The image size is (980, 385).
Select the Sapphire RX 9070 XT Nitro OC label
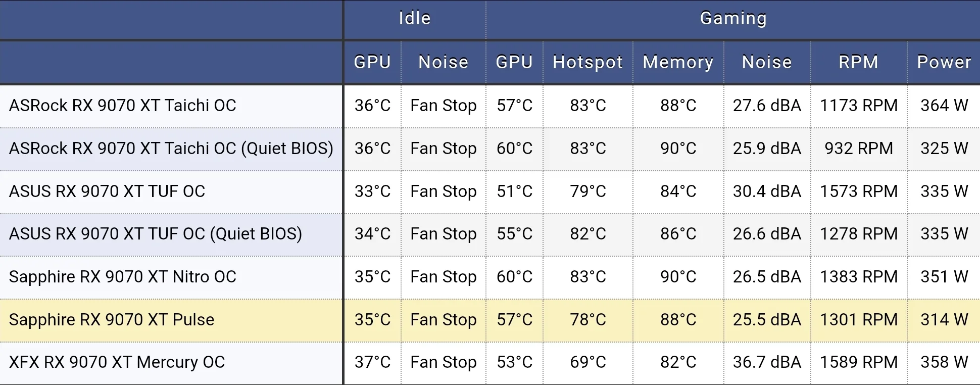(x=123, y=277)
